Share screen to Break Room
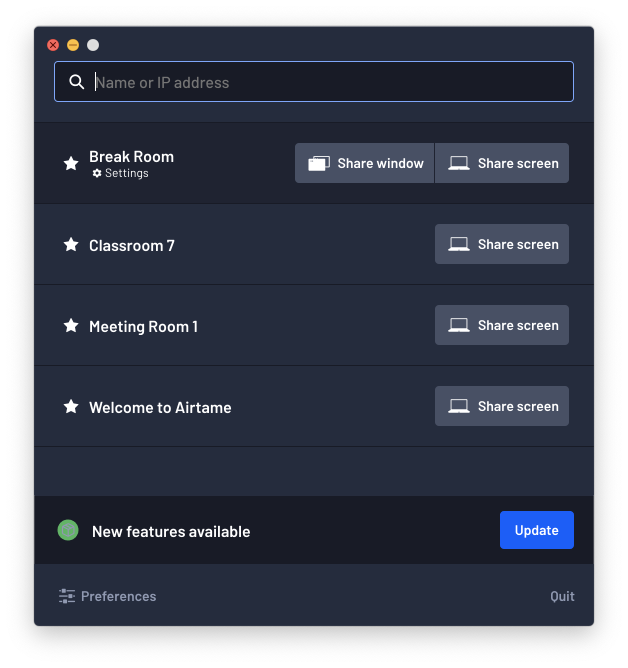Viewport: 628px width, 668px height. [502, 163]
